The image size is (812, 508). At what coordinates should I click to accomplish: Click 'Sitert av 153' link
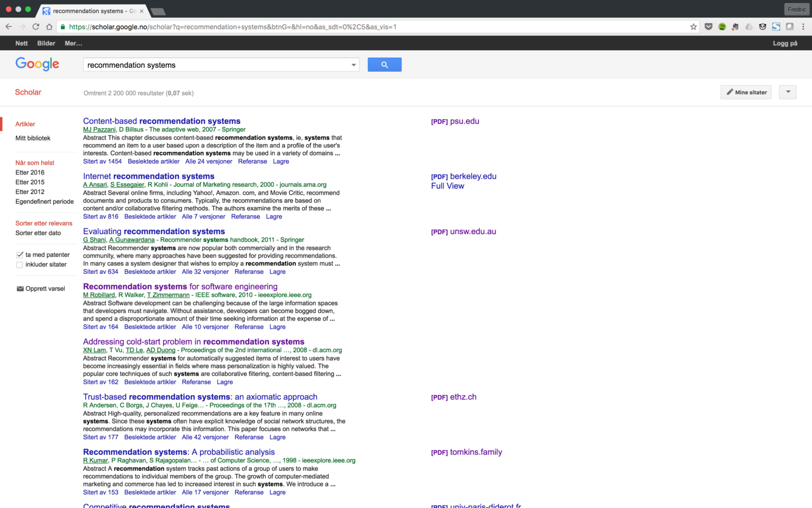101,493
